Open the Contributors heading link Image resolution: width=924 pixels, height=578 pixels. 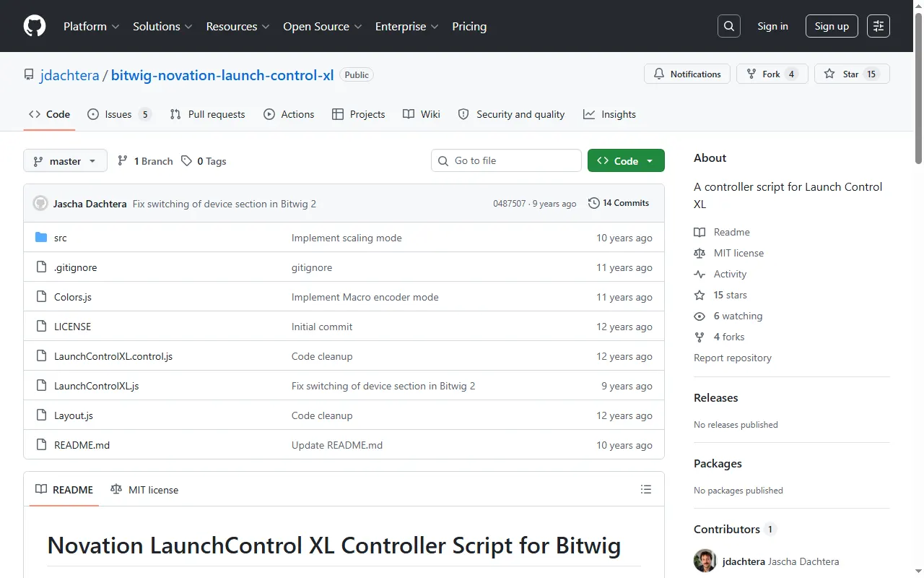pos(735,529)
